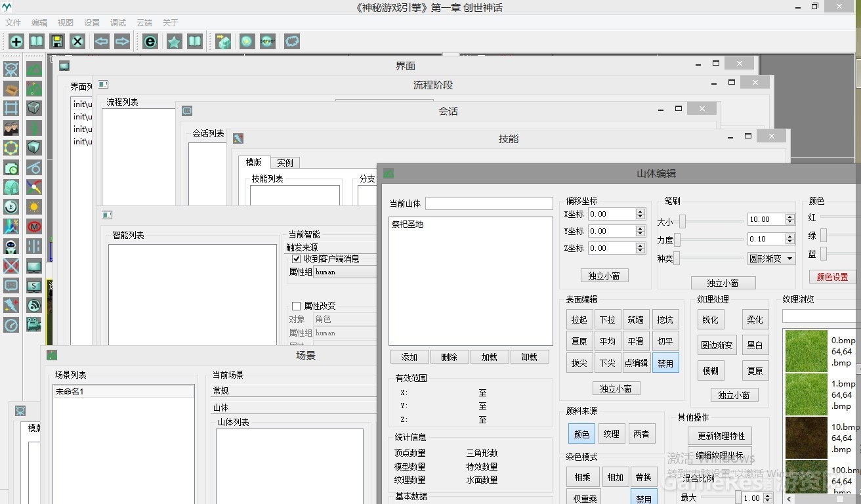Select the '相乘' tint mode toggle
The height and width of the screenshot is (504, 861).
582,477
